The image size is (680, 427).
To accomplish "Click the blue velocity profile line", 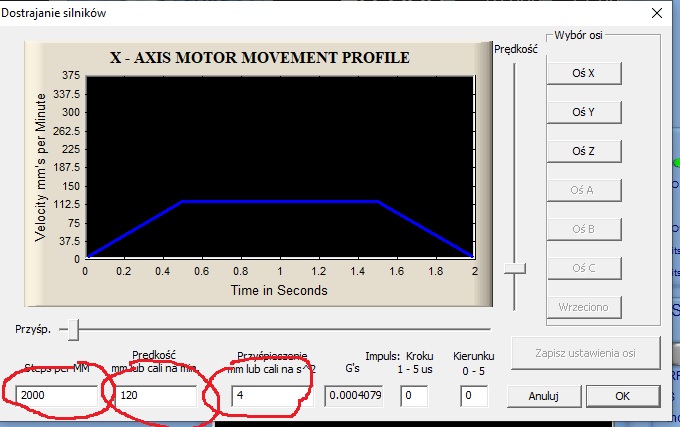I will click(280, 201).
